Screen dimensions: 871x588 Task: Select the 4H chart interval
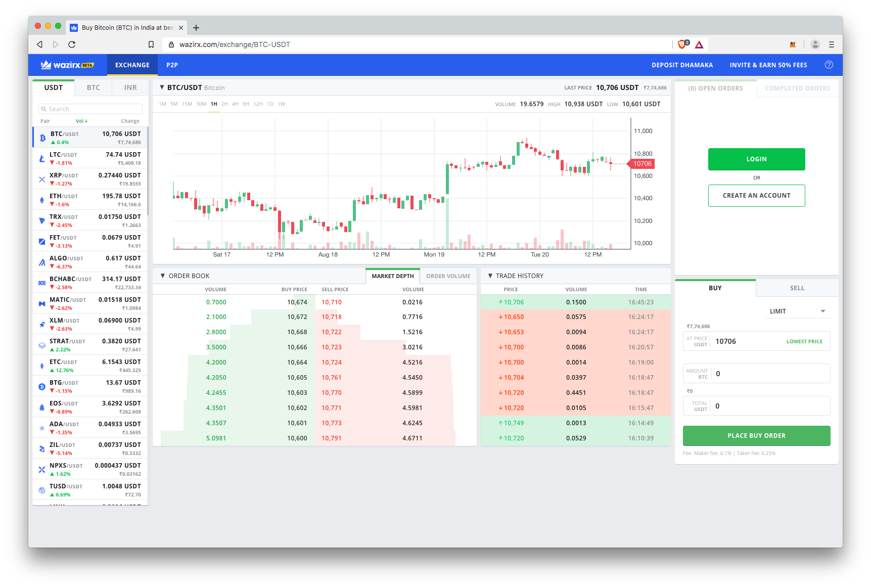(x=235, y=104)
